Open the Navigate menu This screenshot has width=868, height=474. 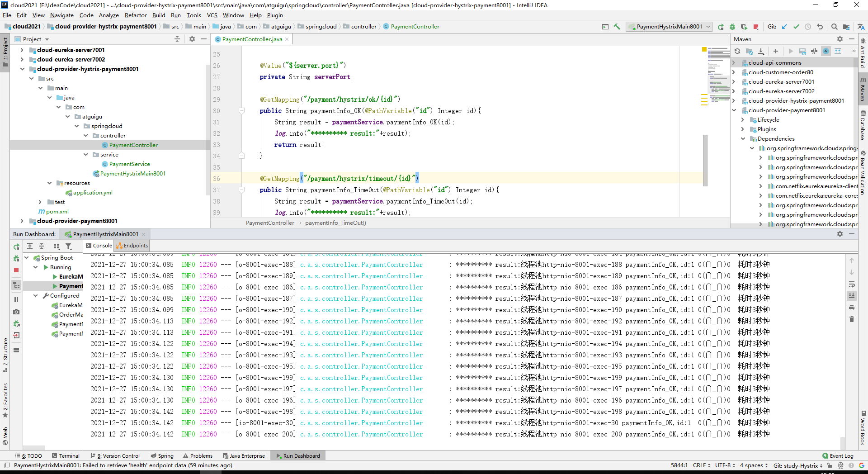(61, 15)
